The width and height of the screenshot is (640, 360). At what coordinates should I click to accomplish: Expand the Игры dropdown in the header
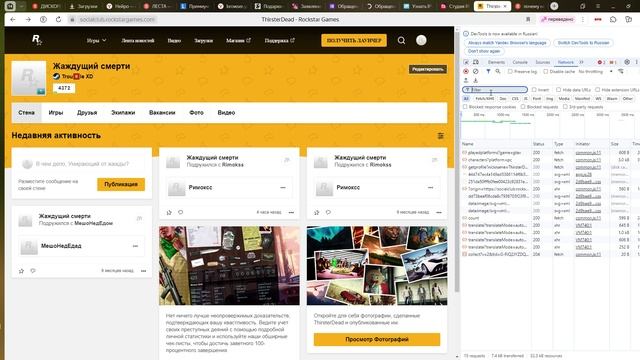[96, 40]
